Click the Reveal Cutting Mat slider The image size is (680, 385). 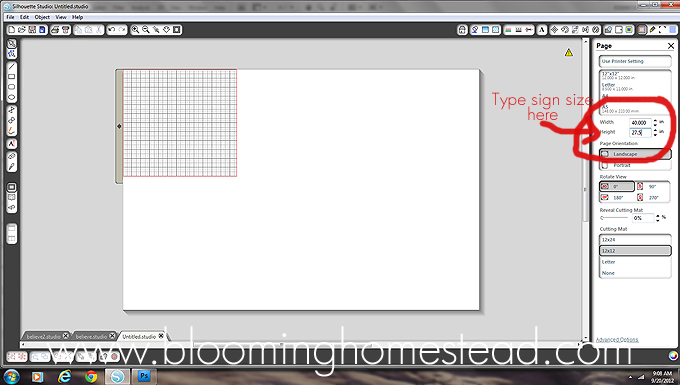[614, 218]
